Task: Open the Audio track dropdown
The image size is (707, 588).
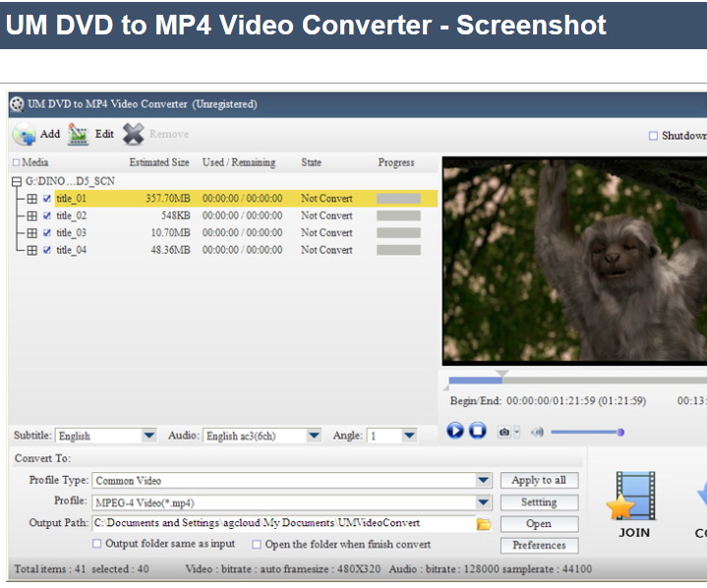Action: tap(314, 436)
